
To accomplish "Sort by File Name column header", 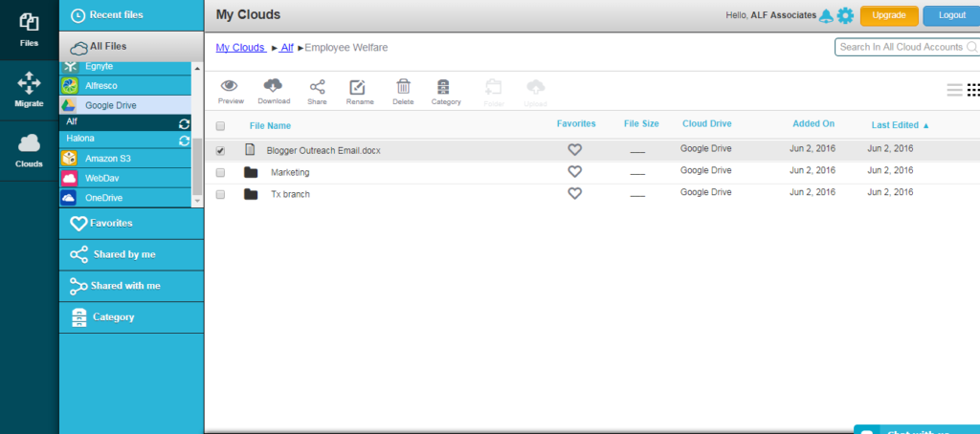I will click(x=270, y=125).
